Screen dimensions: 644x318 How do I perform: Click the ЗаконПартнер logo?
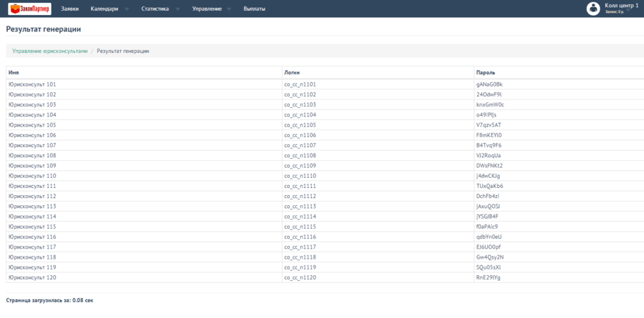[29, 9]
